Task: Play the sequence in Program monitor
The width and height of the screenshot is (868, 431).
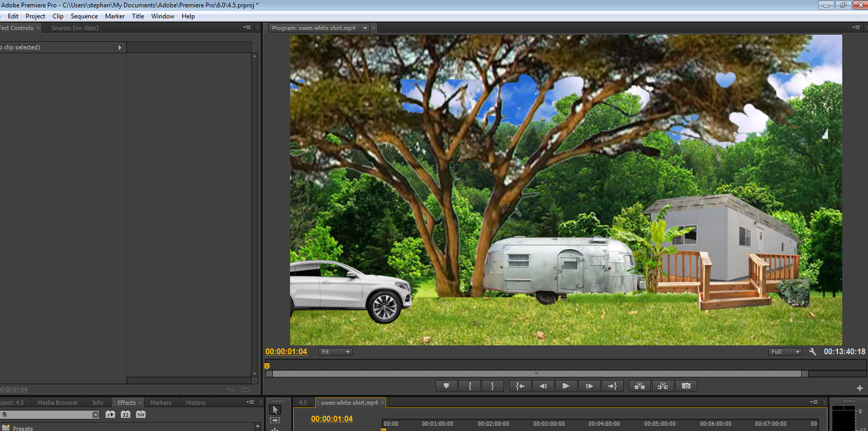Action: click(x=566, y=386)
